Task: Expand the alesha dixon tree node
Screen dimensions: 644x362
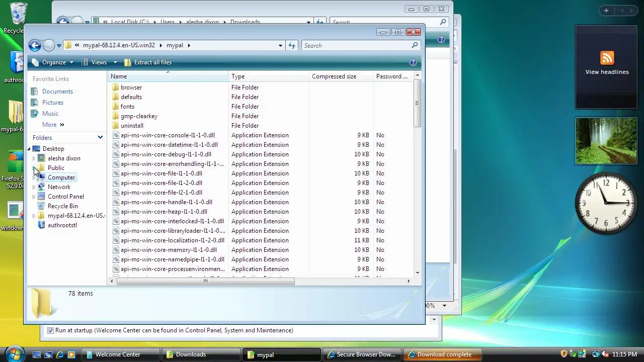Action: pos(34,158)
